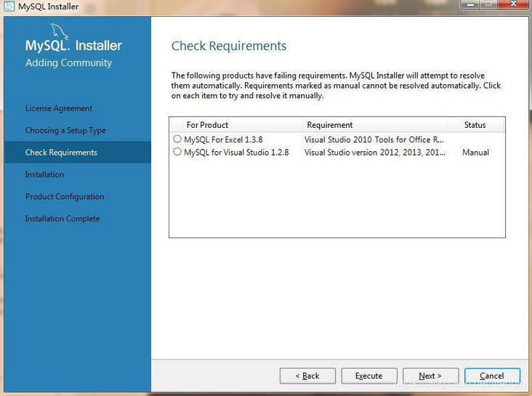The image size is (532, 396).
Task: Click the Execute button
Action: point(369,376)
